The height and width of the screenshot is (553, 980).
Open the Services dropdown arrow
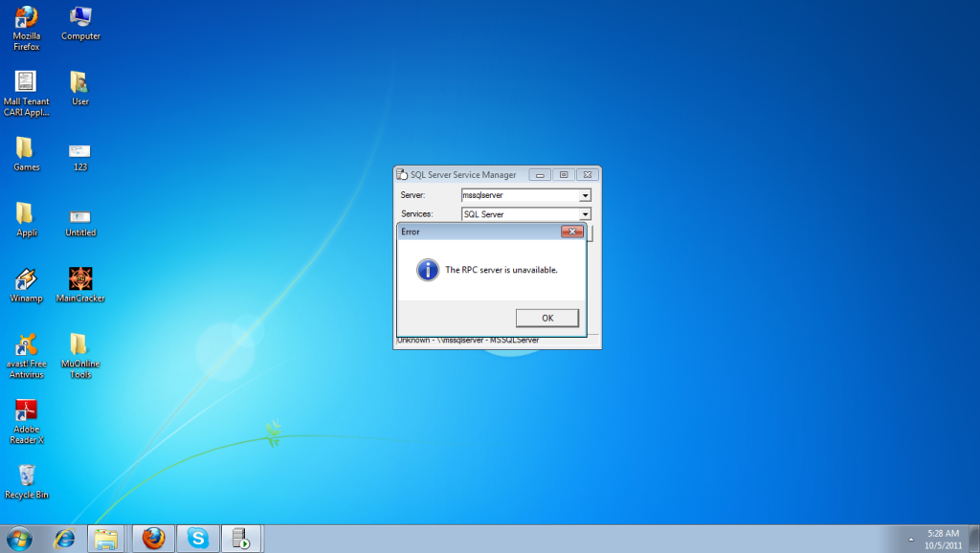click(585, 214)
